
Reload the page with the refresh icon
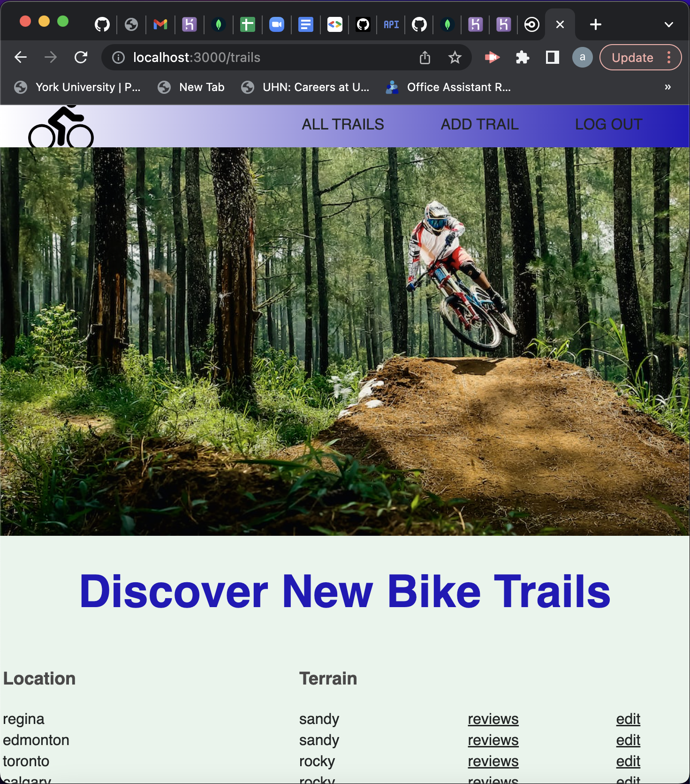coord(81,57)
